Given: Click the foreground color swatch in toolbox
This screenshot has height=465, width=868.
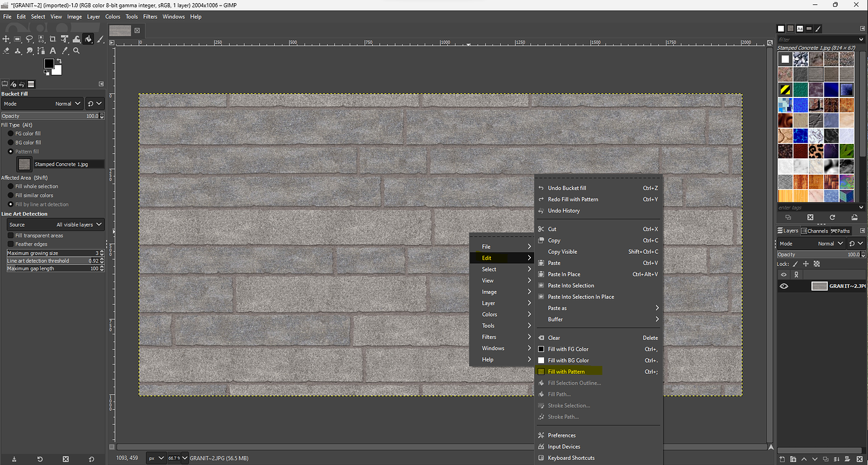Looking at the screenshot, I should pos(48,63).
